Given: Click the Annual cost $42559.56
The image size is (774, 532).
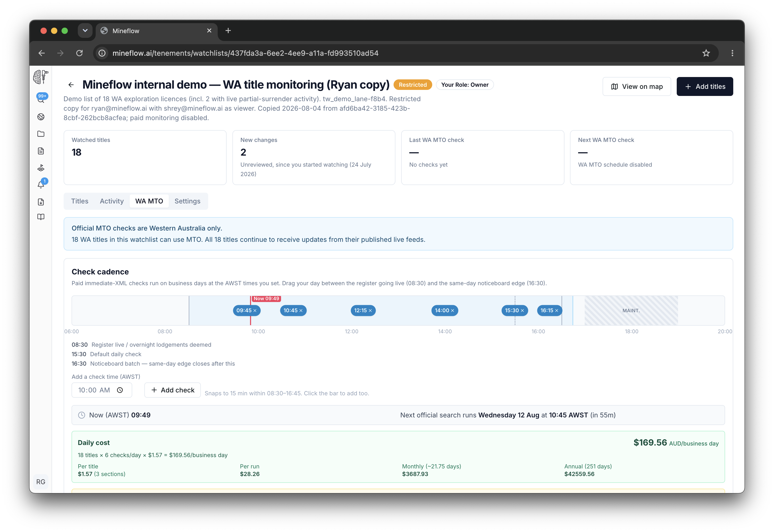Looking at the screenshot, I should coord(579,474).
